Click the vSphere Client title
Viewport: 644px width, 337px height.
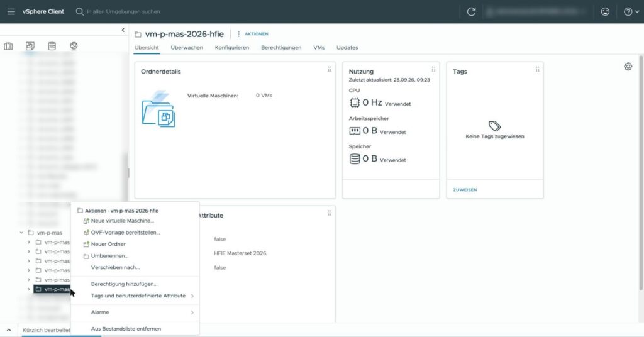pos(43,11)
